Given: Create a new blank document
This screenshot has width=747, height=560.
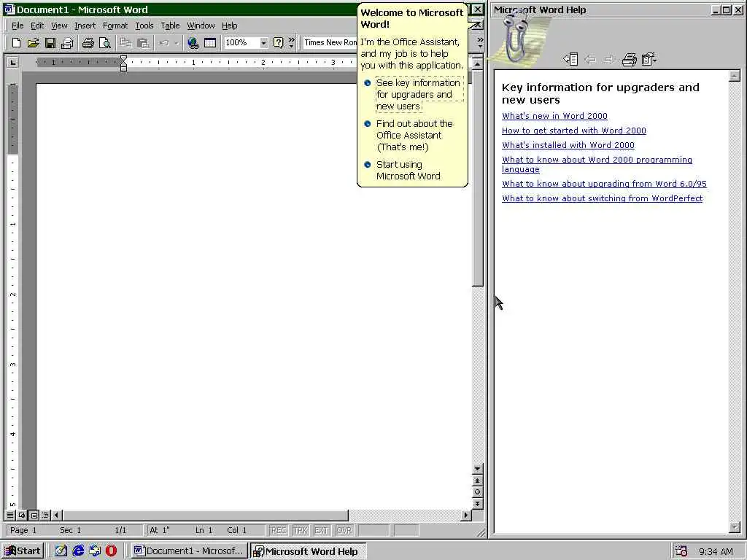Looking at the screenshot, I should click(16, 43).
